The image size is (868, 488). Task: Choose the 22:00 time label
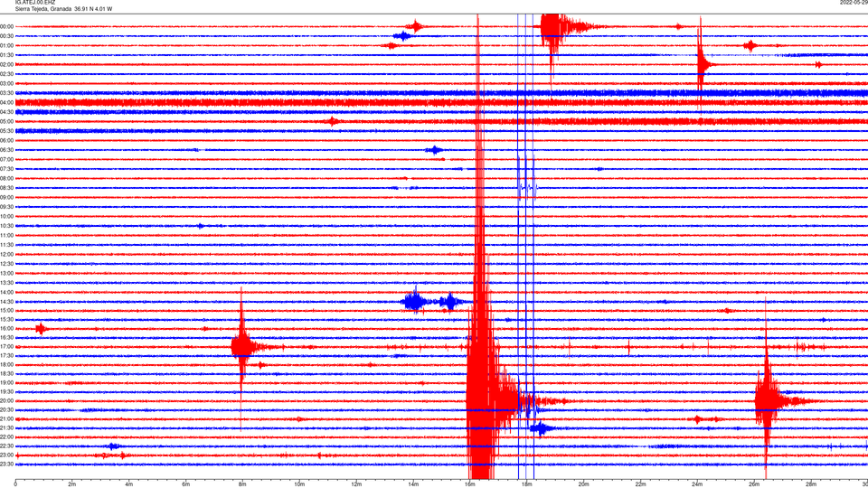pos(6,437)
